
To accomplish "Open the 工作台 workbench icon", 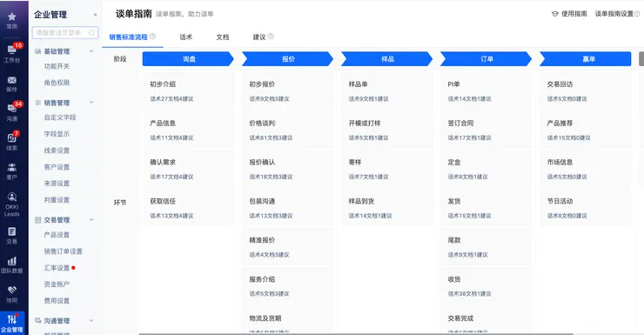I will 11,50.
